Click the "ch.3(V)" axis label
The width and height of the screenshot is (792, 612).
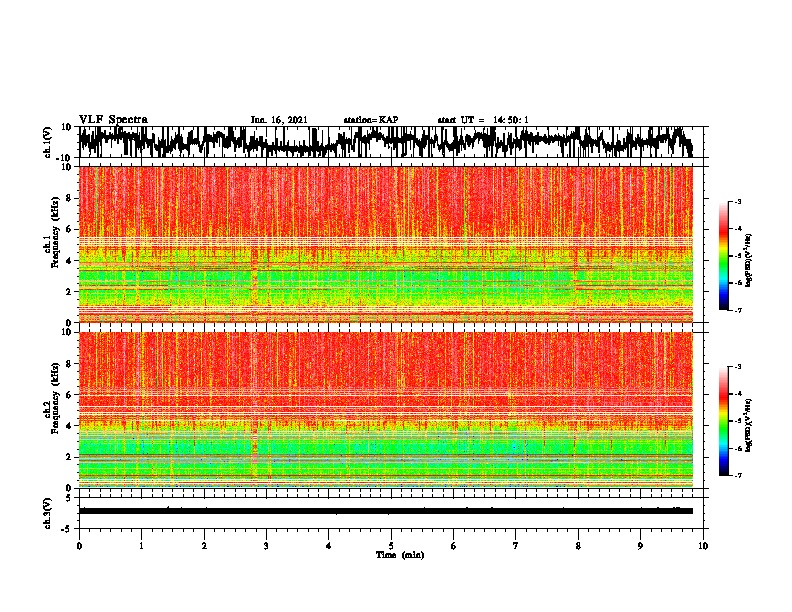pos(48,513)
